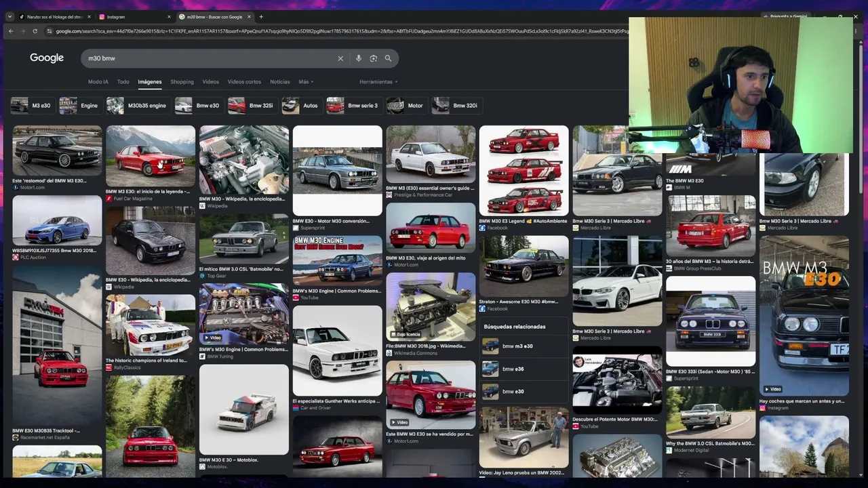Open the Shopping results tab
868x488 pixels.
pyautogui.click(x=182, y=82)
